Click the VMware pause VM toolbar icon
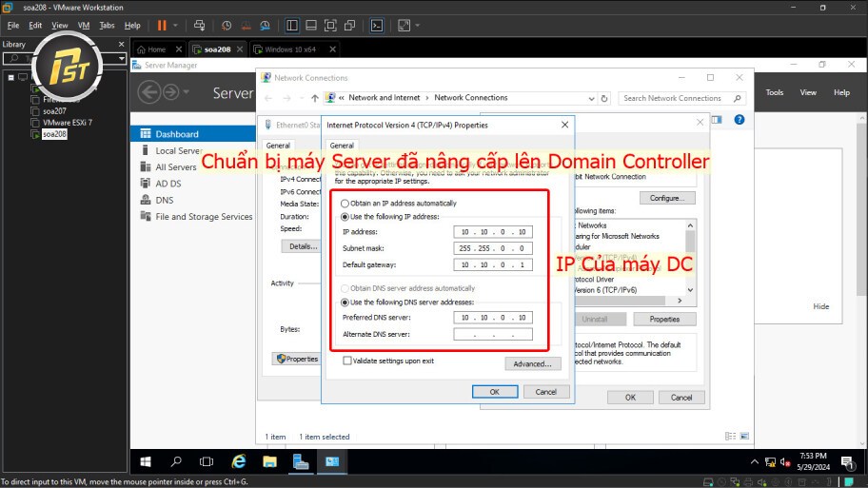This screenshot has width=868, height=488. (x=162, y=26)
